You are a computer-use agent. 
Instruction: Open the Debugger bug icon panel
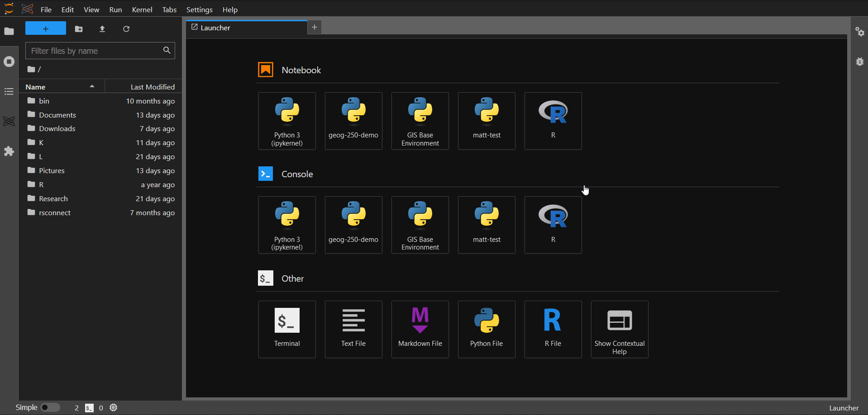(x=859, y=61)
